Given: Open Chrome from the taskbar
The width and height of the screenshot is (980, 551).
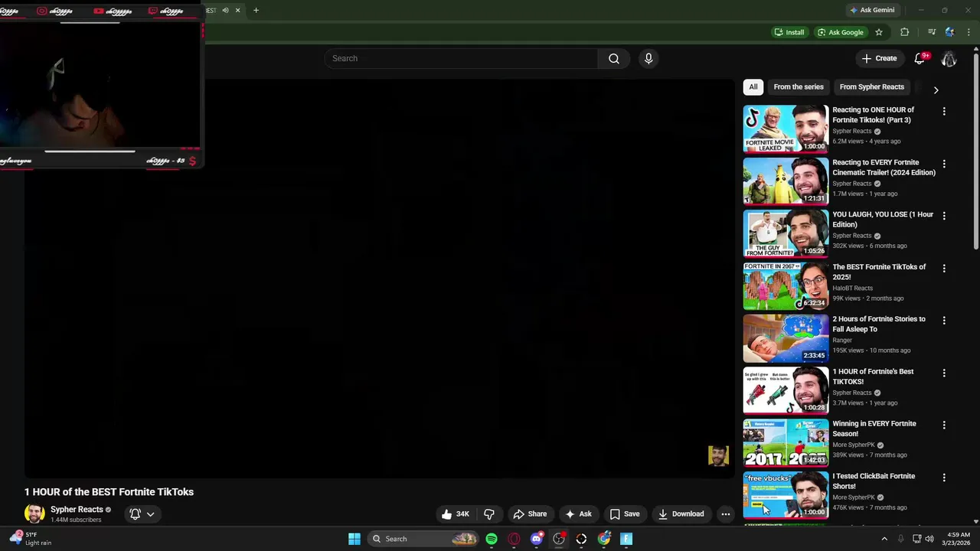Looking at the screenshot, I should pos(604,539).
